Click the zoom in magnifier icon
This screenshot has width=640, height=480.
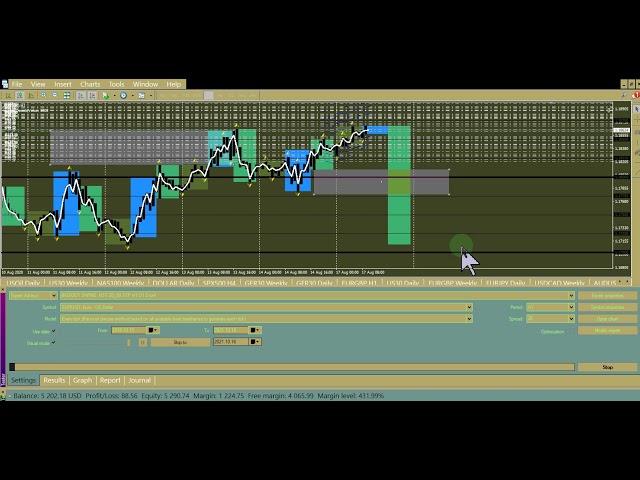click(43, 96)
